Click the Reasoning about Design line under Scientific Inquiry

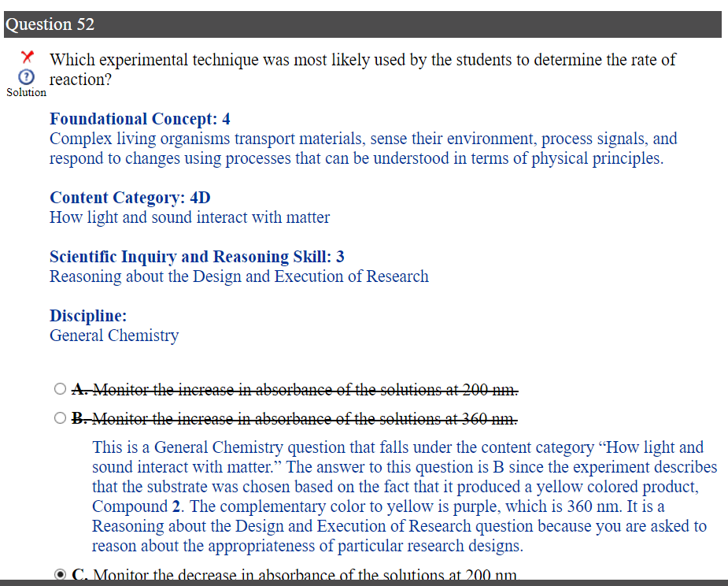pyautogui.click(x=239, y=276)
